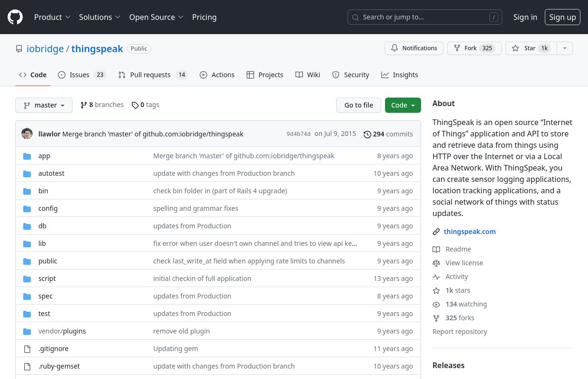Open the test folder icon

[27, 314]
